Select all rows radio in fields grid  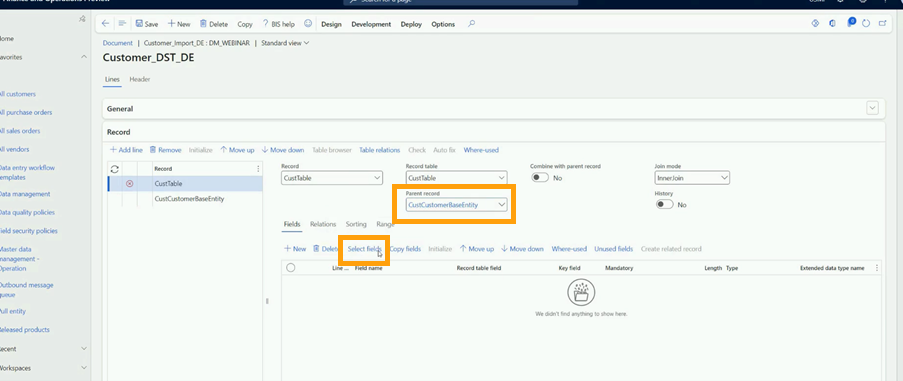tap(290, 268)
